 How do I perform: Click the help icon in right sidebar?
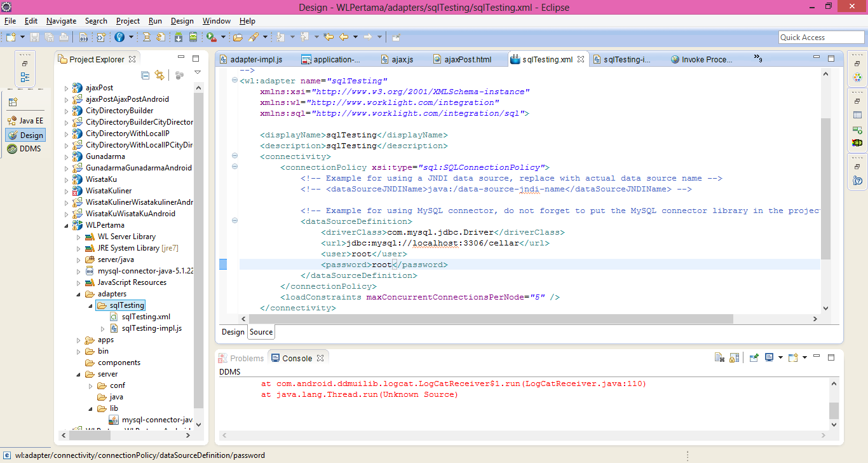[x=857, y=181]
